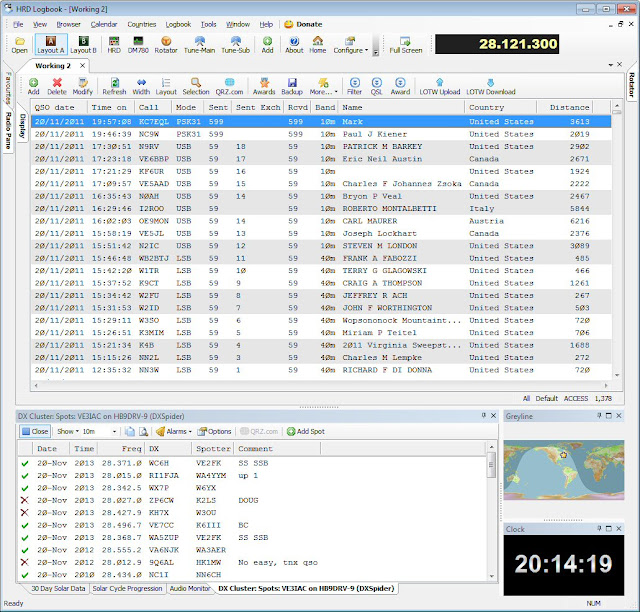Open the logbook Filter
The height and width of the screenshot is (612, 640).
[354, 86]
